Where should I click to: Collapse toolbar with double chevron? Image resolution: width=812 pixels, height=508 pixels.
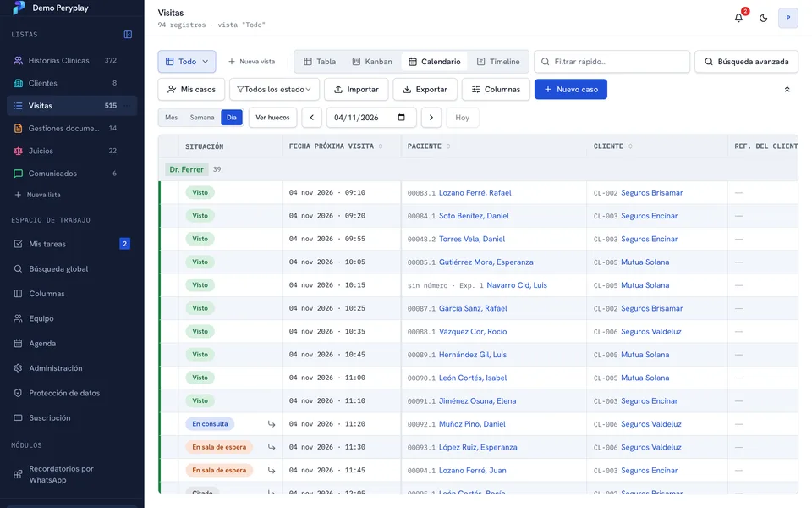[787, 89]
